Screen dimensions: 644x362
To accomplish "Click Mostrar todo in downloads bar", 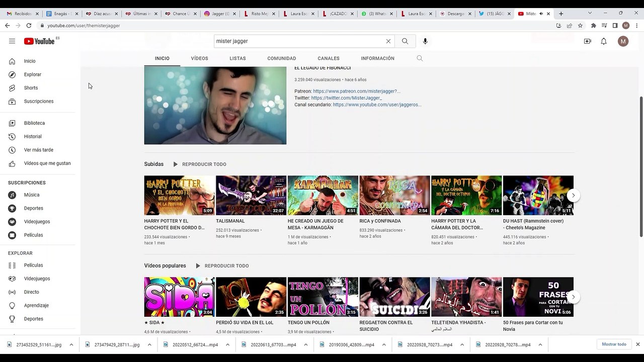I will (614, 344).
